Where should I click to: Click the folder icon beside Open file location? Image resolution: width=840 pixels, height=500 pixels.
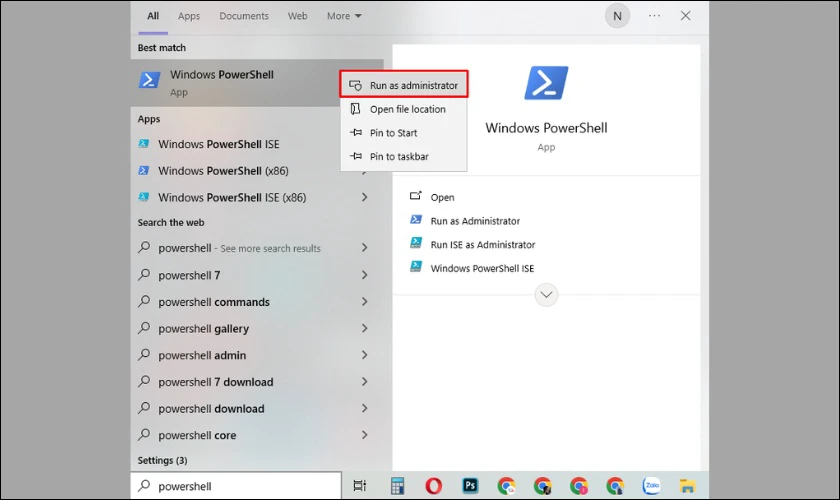pos(355,109)
